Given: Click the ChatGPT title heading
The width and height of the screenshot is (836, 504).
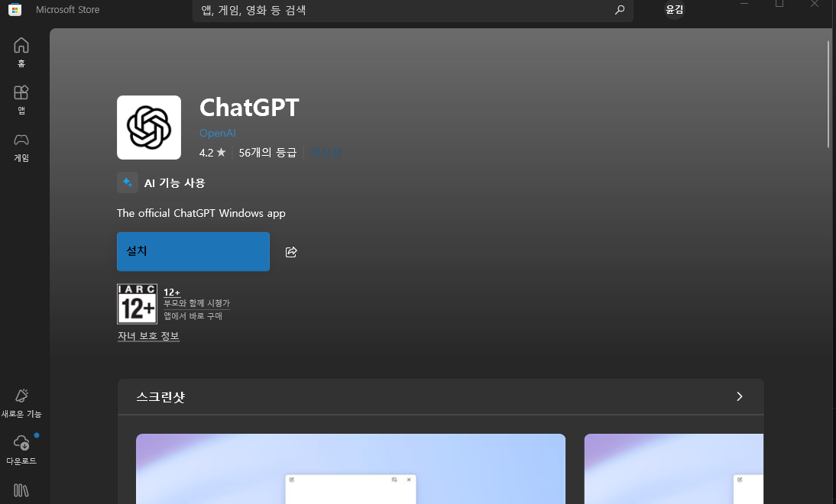Looking at the screenshot, I should click(249, 108).
